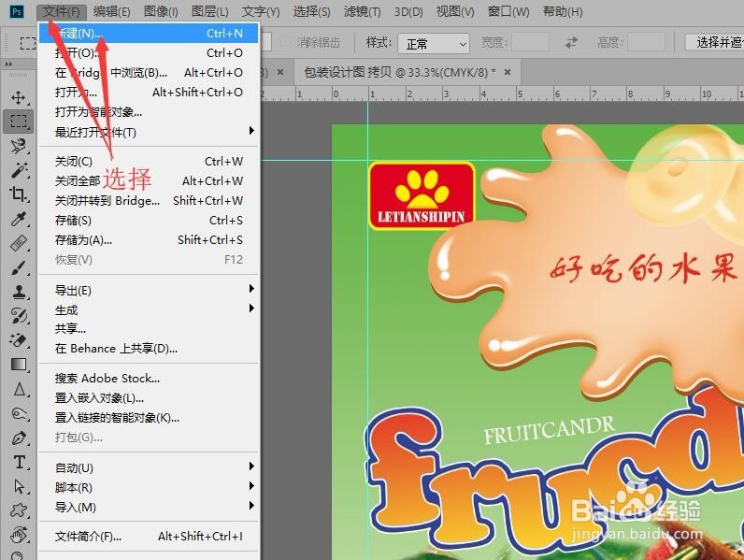The width and height of the screenshot is (744, 560).
Task: Open the 文字(Y) menu
Action: [x=261, y=11]
